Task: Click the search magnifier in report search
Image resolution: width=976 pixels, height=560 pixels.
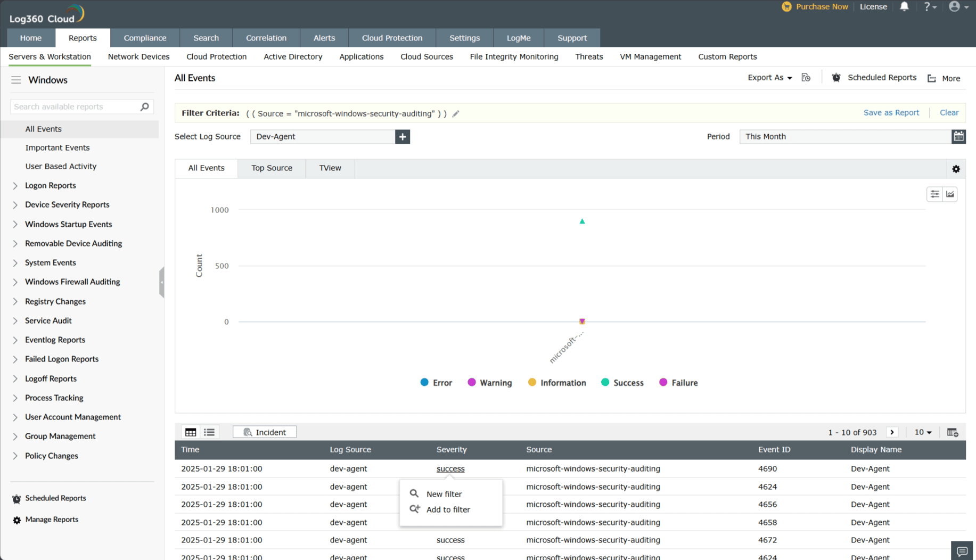Action: (x=144, y=106)
